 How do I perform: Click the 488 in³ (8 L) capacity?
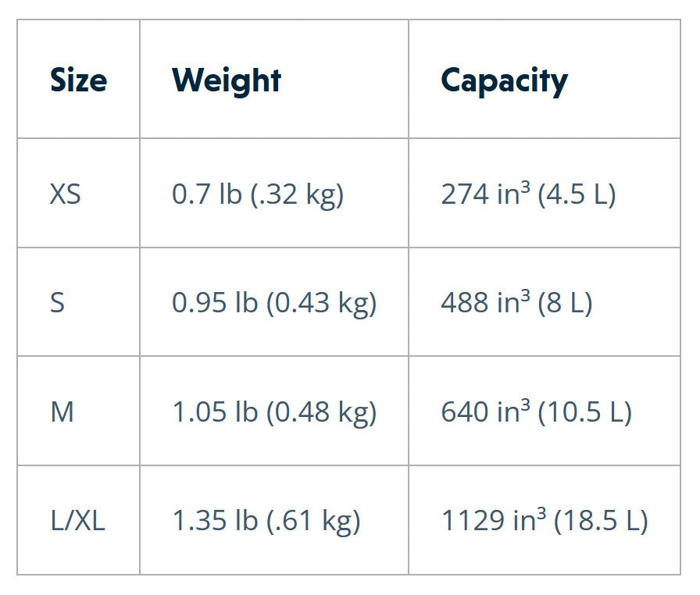[516, 303]
